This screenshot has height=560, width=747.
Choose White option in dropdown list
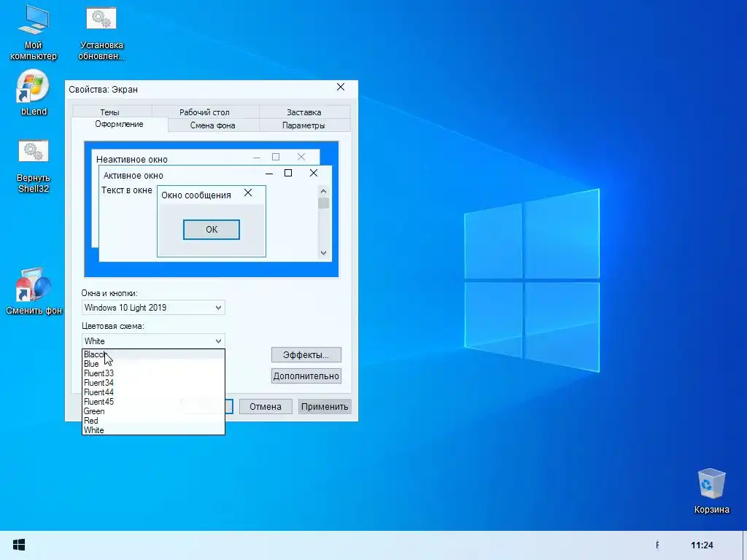point(153,430)
